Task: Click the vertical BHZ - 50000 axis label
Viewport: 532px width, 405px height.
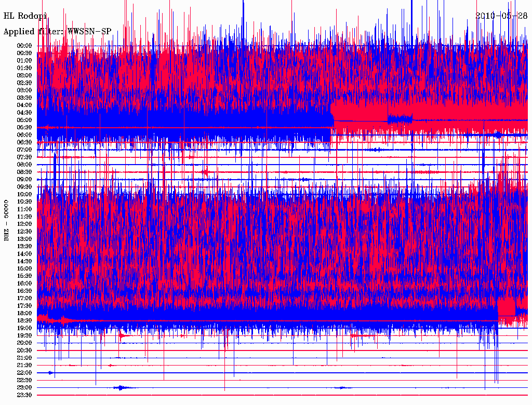Action: point(7,220)
